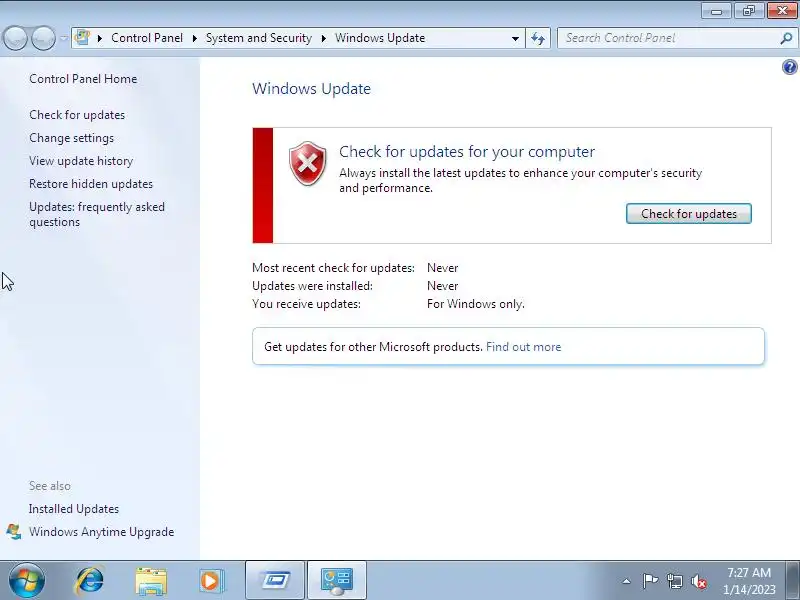
Task: Click the Control Panel taskbar button
Action: point(337,581)
